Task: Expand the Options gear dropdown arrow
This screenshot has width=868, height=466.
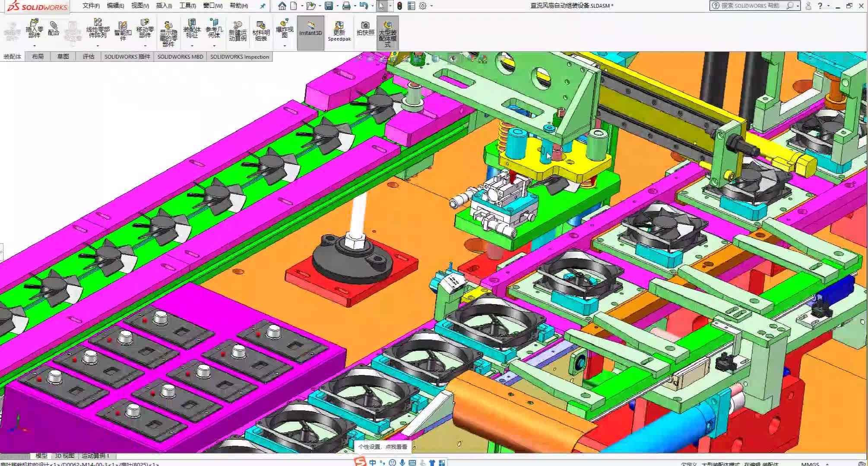Action: click(x=431, y=6)
